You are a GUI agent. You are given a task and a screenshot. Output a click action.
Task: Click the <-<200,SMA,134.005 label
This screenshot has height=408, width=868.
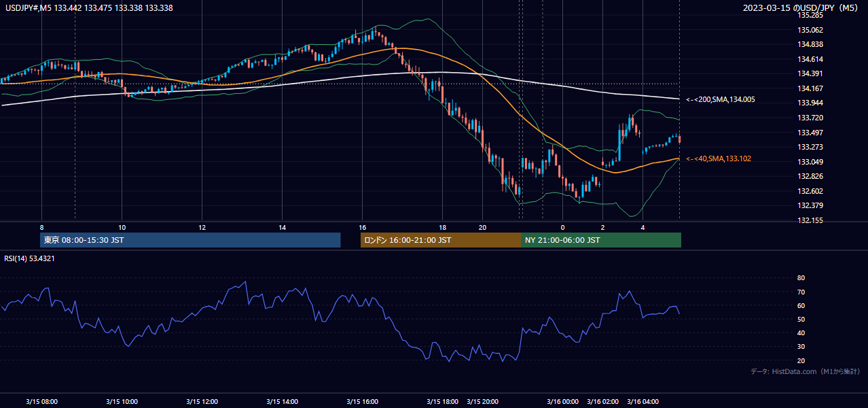coord(721,99)
